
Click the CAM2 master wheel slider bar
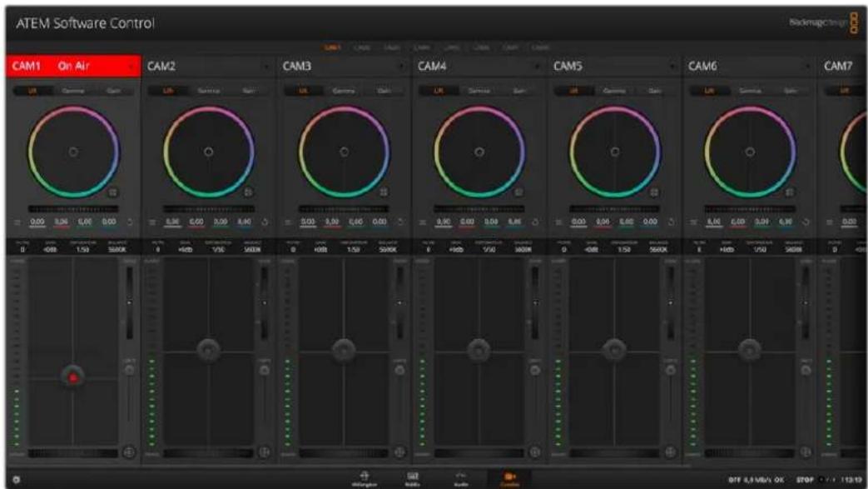[x=209, y=209]
